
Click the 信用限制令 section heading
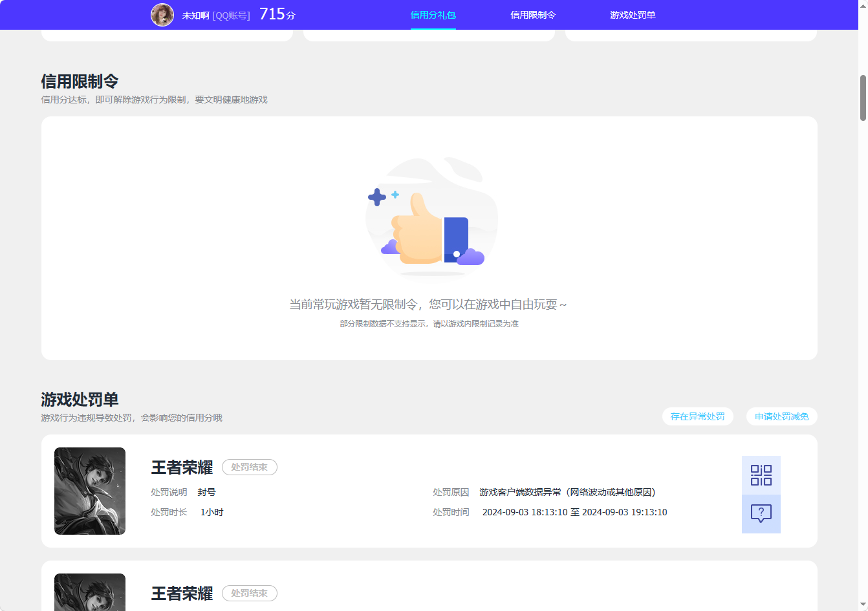coord(80,81)
